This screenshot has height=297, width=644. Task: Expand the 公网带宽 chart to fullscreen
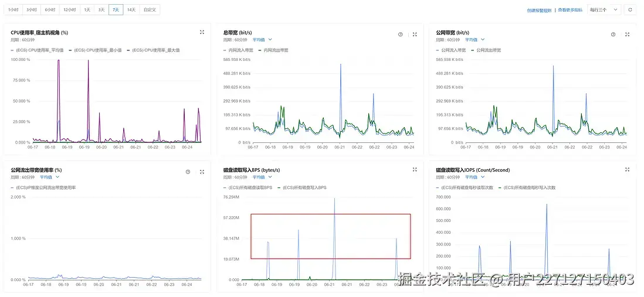coord(628,35)
